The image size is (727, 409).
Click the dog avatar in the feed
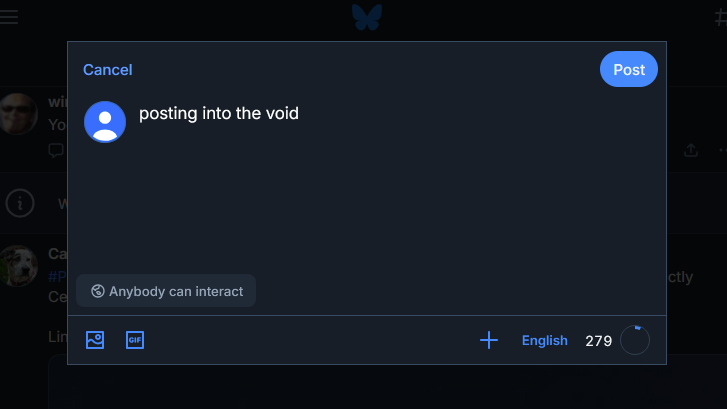point(18,265)
